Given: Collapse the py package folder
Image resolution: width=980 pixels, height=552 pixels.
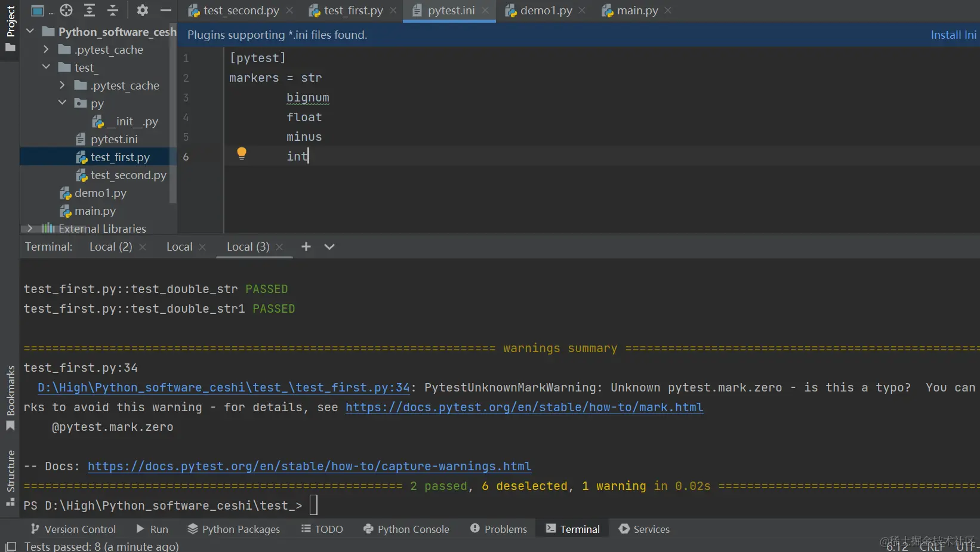Looking at the screenshot, I should (x=62, y=103).
